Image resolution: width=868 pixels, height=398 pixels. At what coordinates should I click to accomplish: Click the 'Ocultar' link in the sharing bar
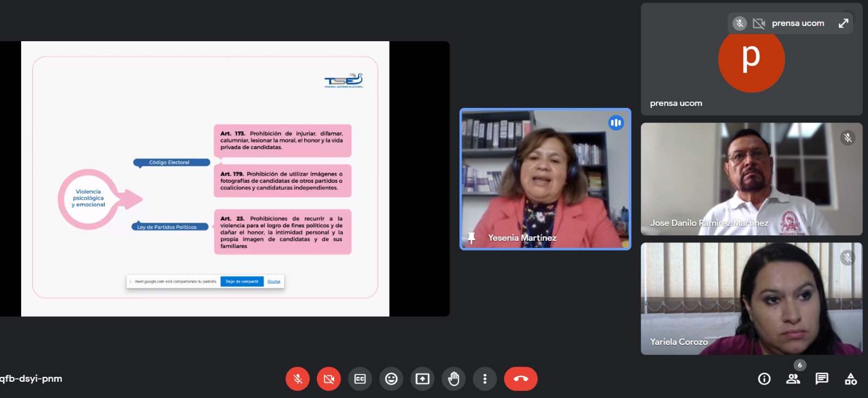(x=274, y=281)
